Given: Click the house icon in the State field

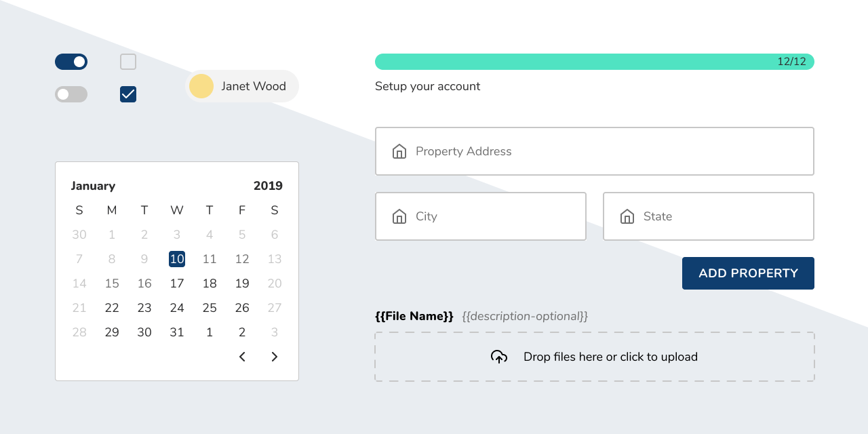Looking at the screenshot, I should click(627, 216).
